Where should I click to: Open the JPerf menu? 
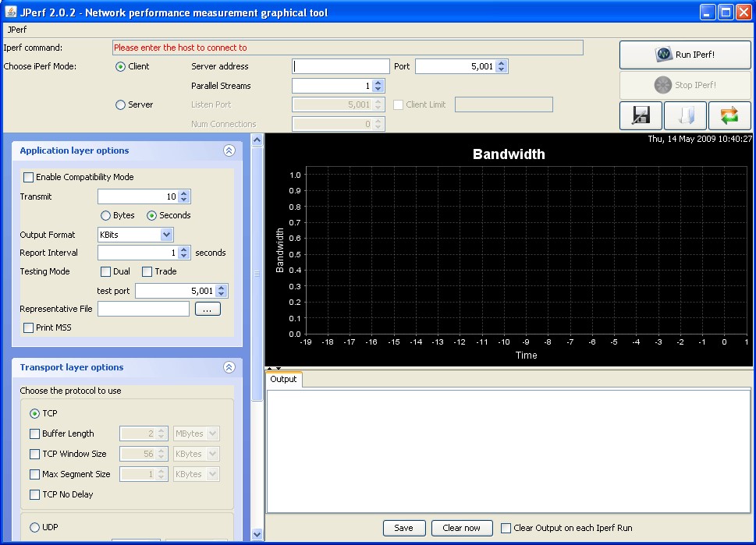tap(17, 30)
